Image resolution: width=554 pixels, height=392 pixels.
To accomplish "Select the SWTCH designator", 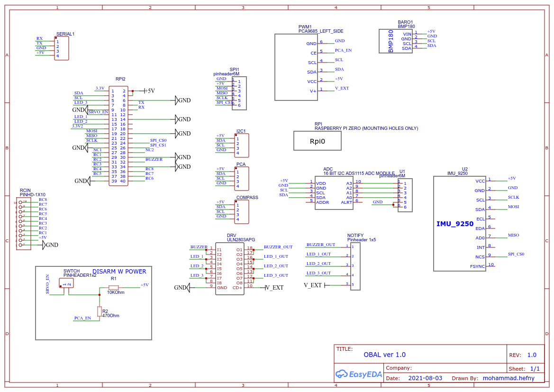I will (x=72, y=271).
